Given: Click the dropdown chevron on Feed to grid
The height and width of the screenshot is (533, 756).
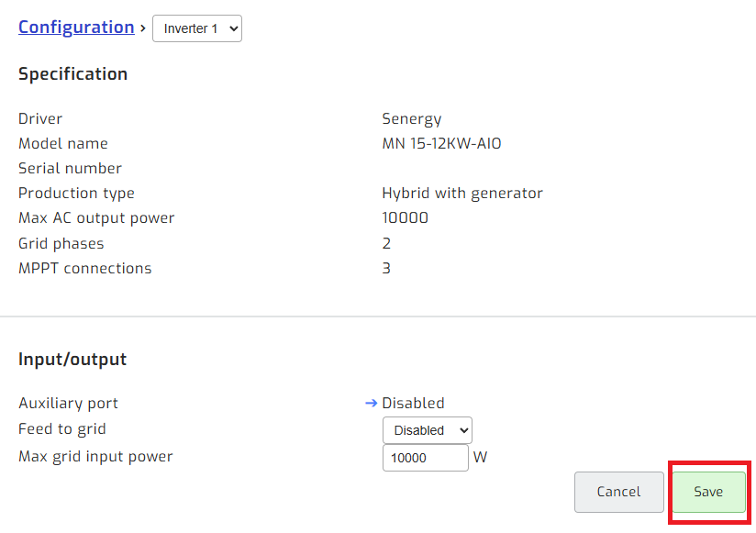Looking at the screenshot, I should click(x=461, y=429).
